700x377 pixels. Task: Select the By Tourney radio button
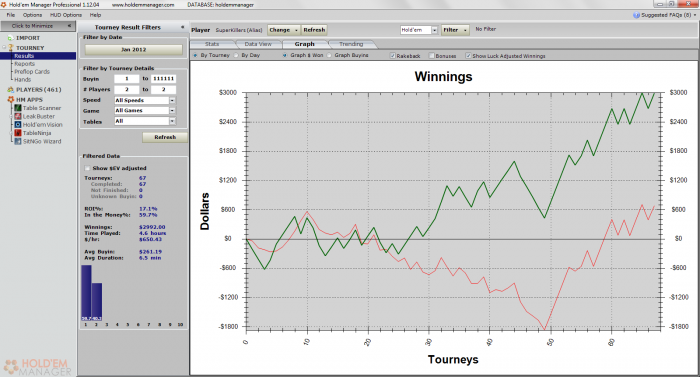pyautogui.click(x=195, y=55)
